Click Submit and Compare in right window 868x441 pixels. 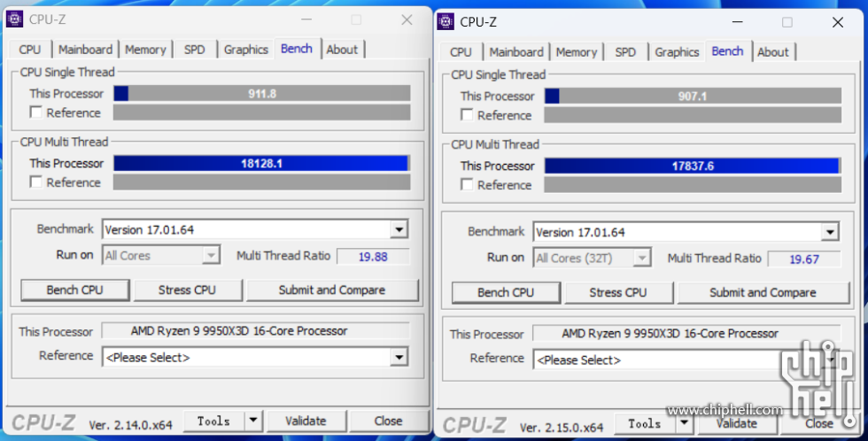point(763,292)
